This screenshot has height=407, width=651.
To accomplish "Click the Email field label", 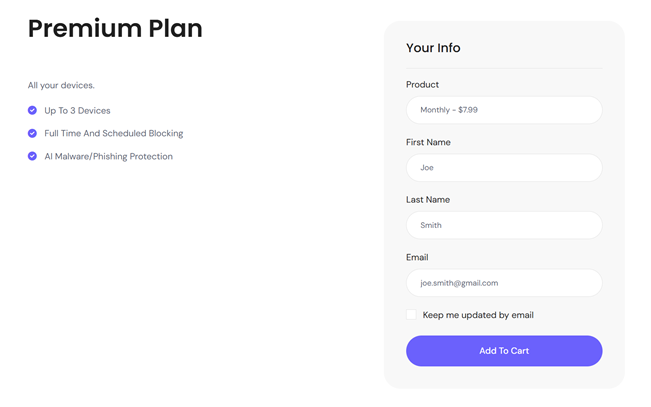I will [x=417, y=257].
